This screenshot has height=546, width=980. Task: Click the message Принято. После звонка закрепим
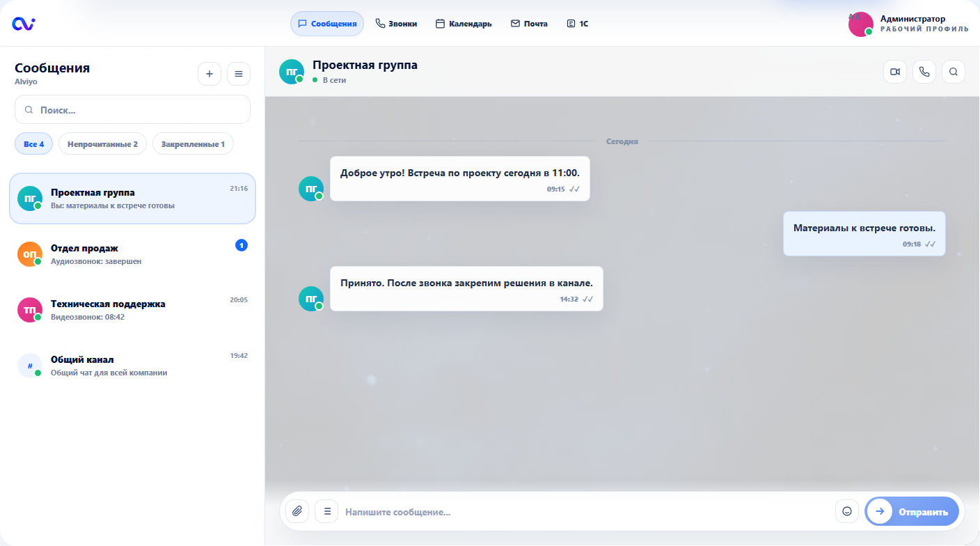(x=466, y=288)
